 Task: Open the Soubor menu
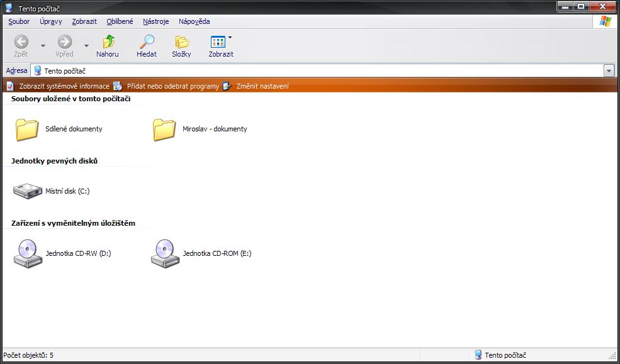tap(19, 21)
